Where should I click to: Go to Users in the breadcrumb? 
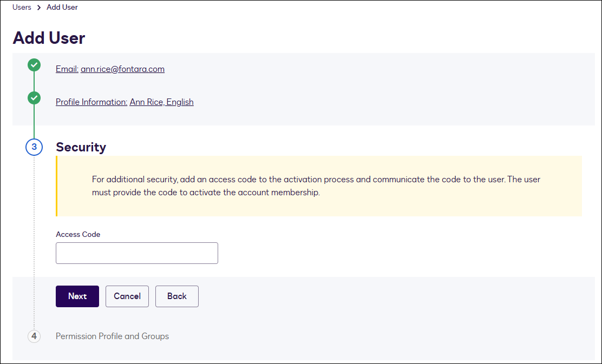click(22, 7)
